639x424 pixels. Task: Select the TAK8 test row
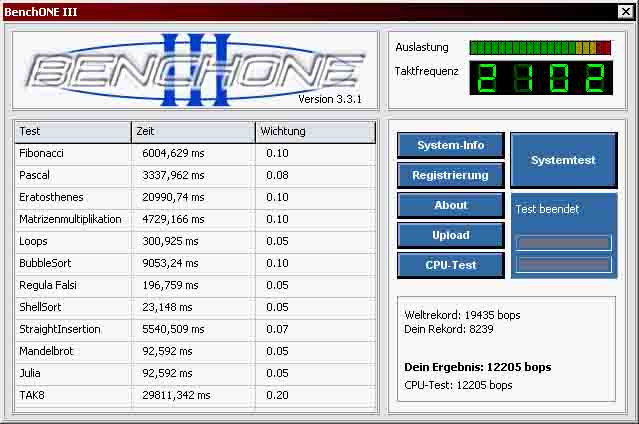(x=195, y=396)
